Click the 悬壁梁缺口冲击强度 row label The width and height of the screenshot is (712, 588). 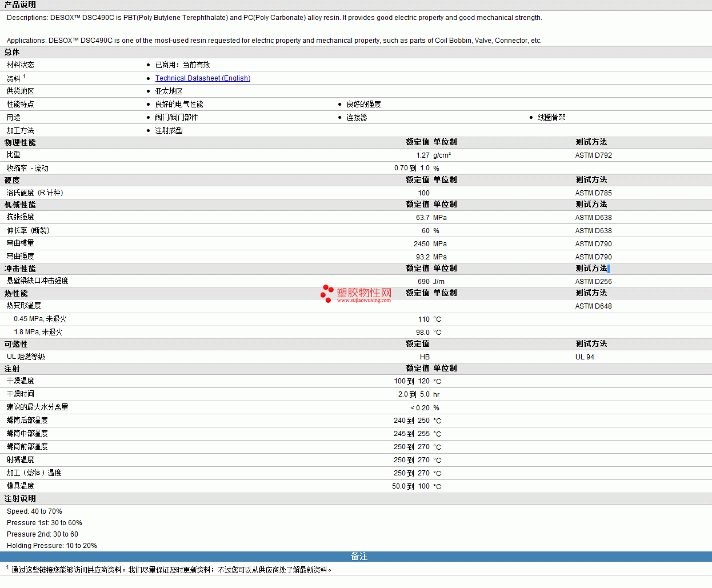37,281
